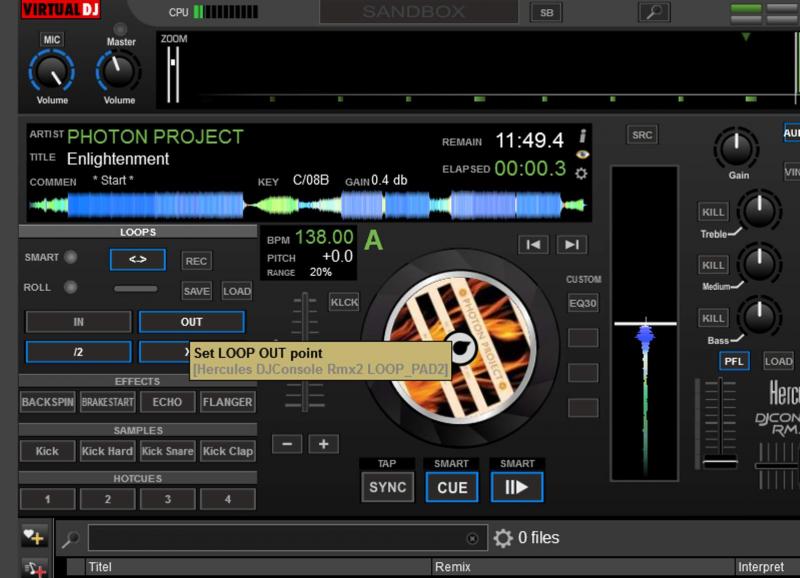The width and height of the screenshot is (800, 578).
Task: Click the loop SAVE button
Action: click(196, 291)
